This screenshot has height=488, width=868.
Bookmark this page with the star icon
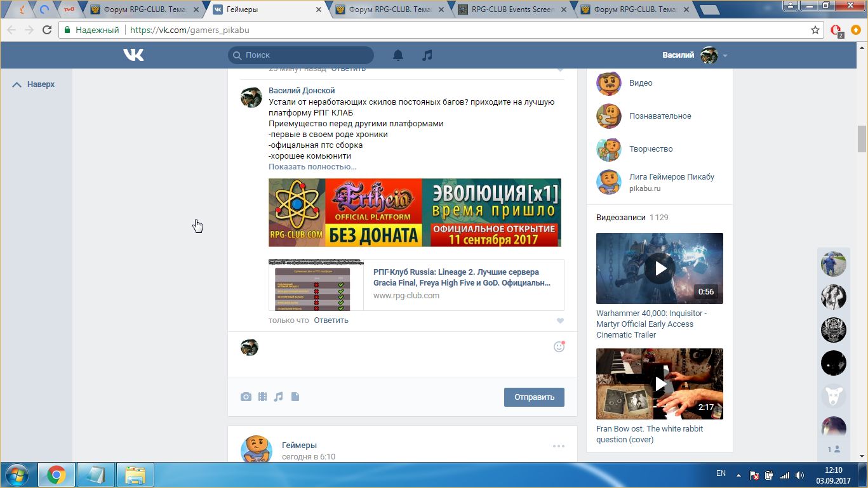pos(815,30)
